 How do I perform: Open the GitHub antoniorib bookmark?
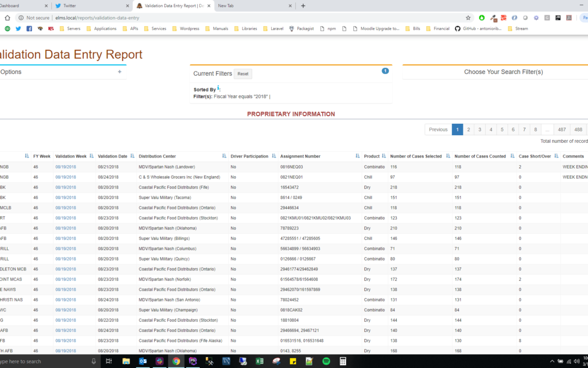point(478,28)
